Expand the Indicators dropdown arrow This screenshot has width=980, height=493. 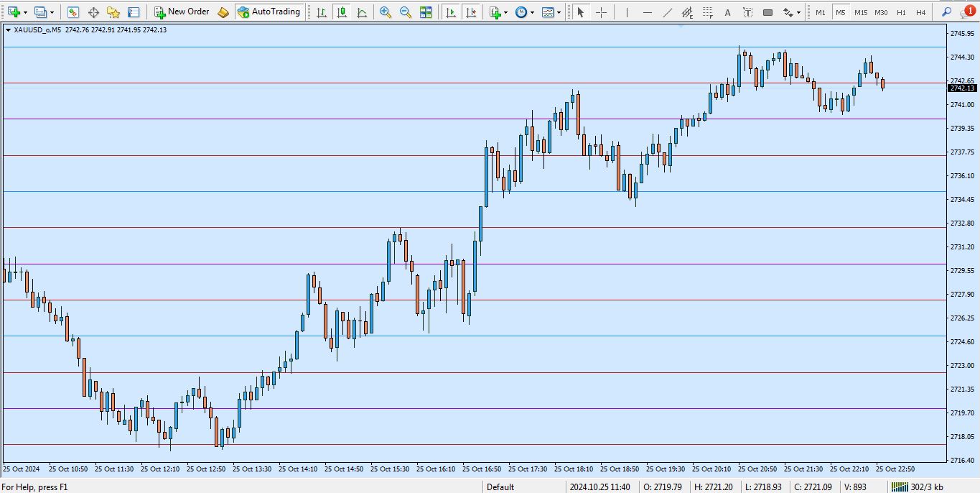coord(506,13)
